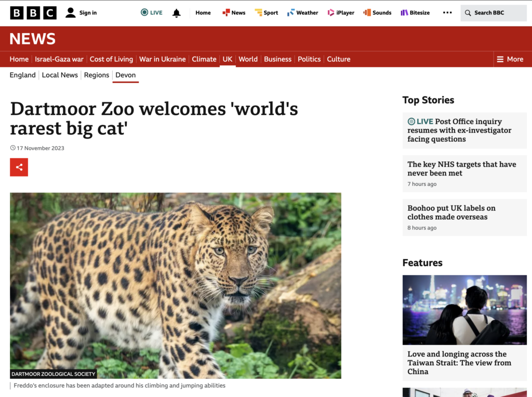Open Taiwan Strait feature thumbnail
The image size is (532, 397).
[x=464, y=310]
